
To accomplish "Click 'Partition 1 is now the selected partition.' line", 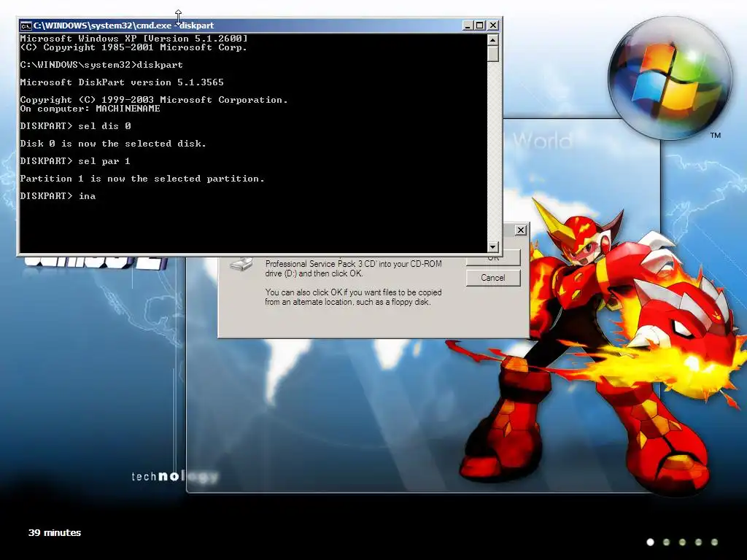I will [142, 179].
